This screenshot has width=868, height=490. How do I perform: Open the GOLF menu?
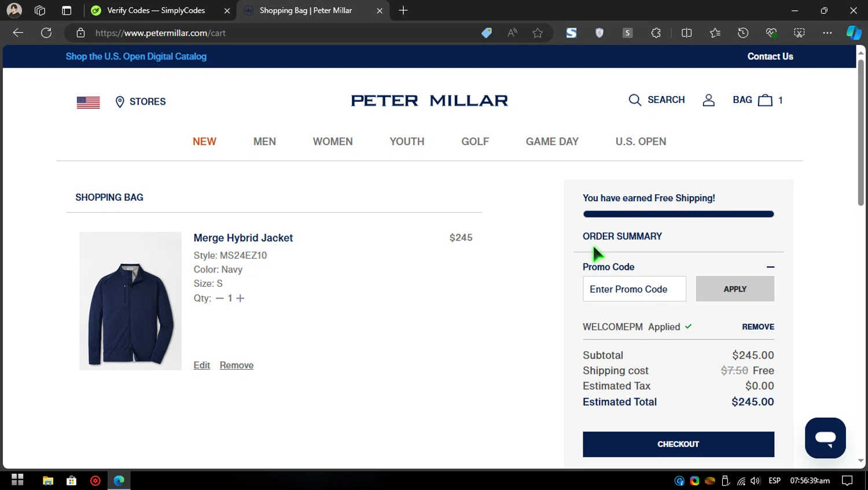click(x=475, y=142)
